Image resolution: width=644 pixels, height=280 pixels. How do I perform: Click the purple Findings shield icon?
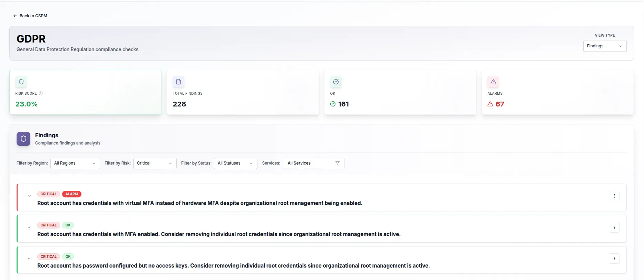(23, 139)
